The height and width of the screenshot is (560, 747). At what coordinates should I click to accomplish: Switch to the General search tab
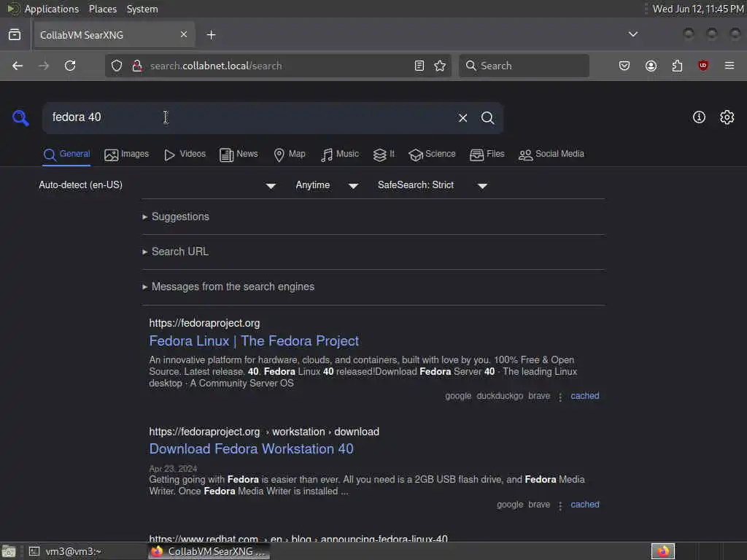click(x=66, y=155)
